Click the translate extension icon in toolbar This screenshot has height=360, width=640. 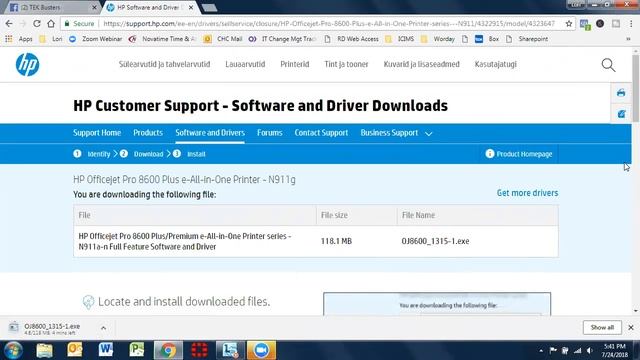[585, 24]
